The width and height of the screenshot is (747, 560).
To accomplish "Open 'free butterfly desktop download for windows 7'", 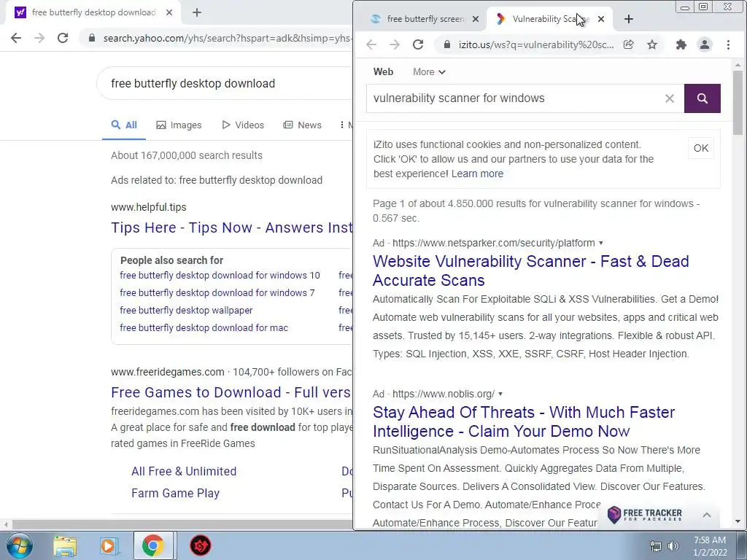I will point(217,293).
